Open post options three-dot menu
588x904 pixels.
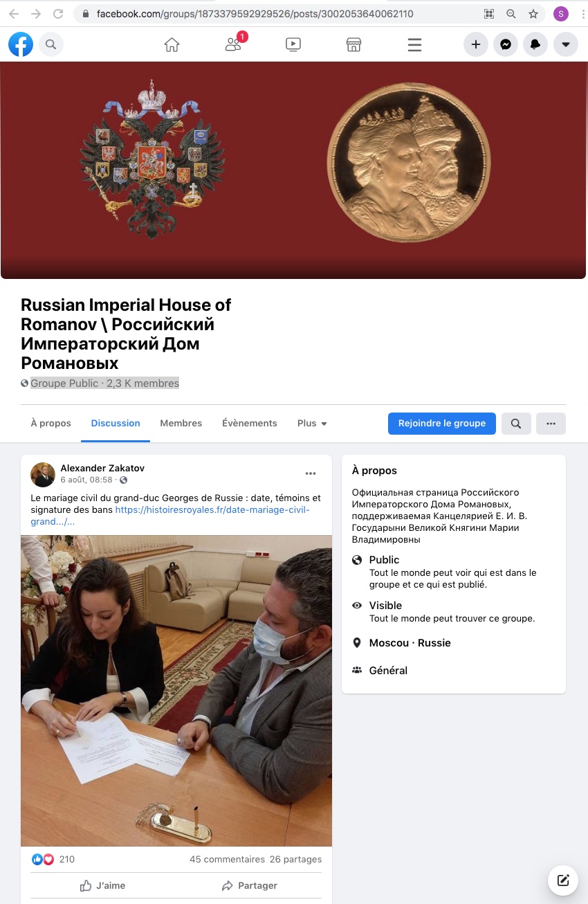[x=311, y=473]
